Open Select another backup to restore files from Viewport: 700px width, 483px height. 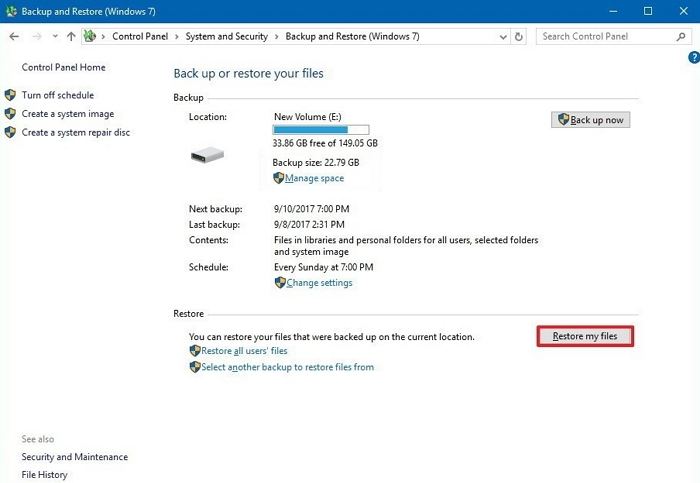[288, 367]
